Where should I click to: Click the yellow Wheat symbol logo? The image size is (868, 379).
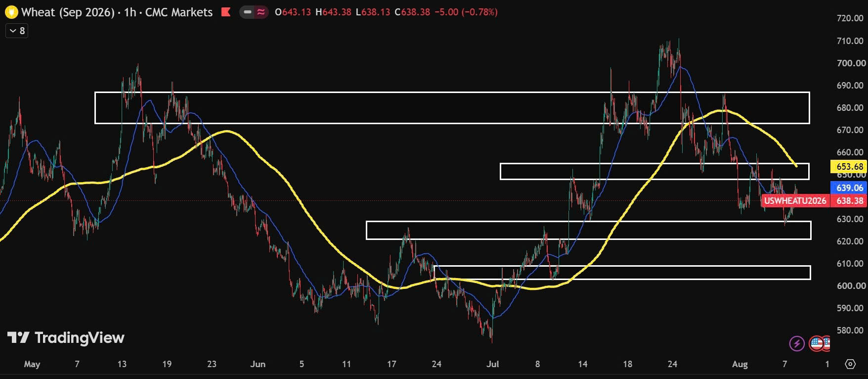[x=11, y=12]
